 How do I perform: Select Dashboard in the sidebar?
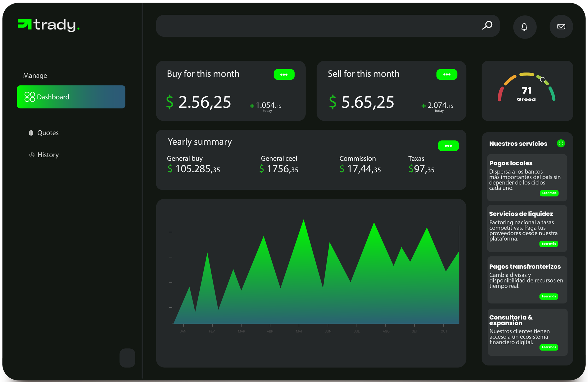coord(53,97)
